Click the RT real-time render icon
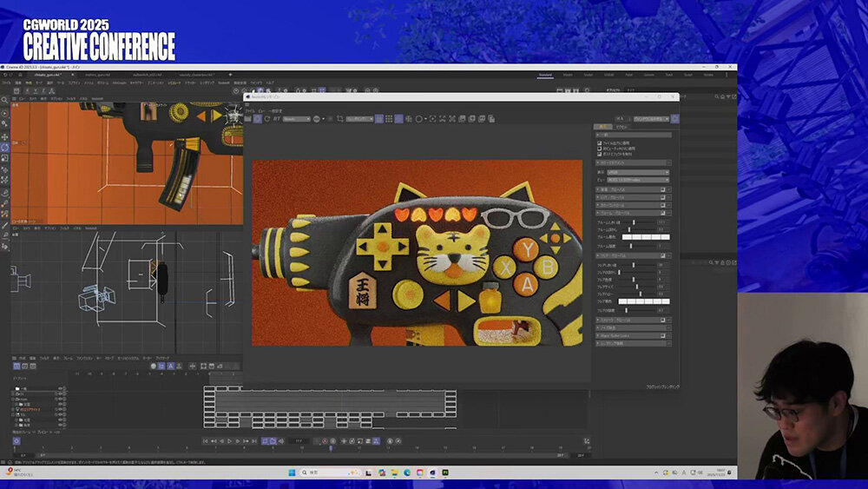This screenshot has height=489, width=868. pyautogui.click(x=277, y=119)
